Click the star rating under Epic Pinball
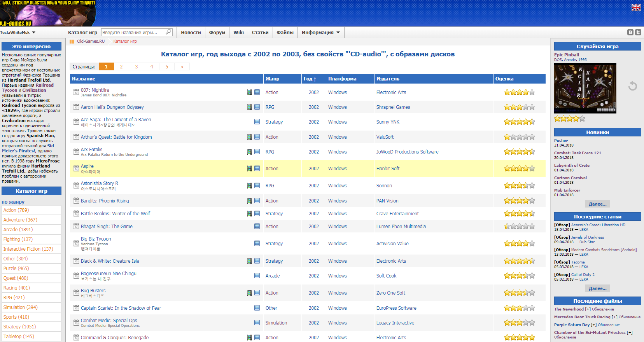 (x=570, y=119)
